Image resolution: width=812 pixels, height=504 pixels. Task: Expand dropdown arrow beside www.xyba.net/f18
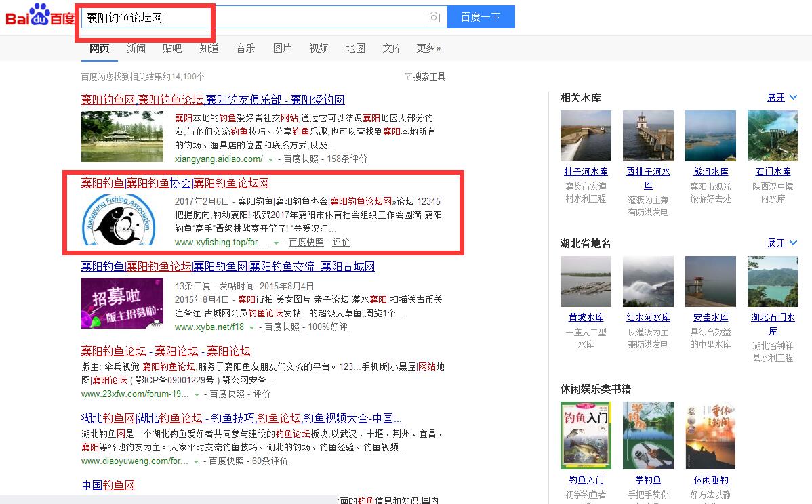251,328
